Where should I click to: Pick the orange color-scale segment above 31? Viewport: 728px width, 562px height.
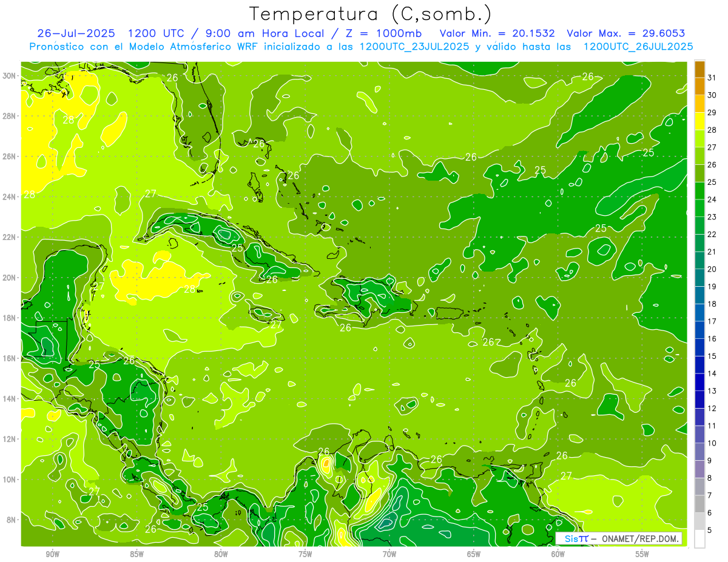click(x=699, y=69)
